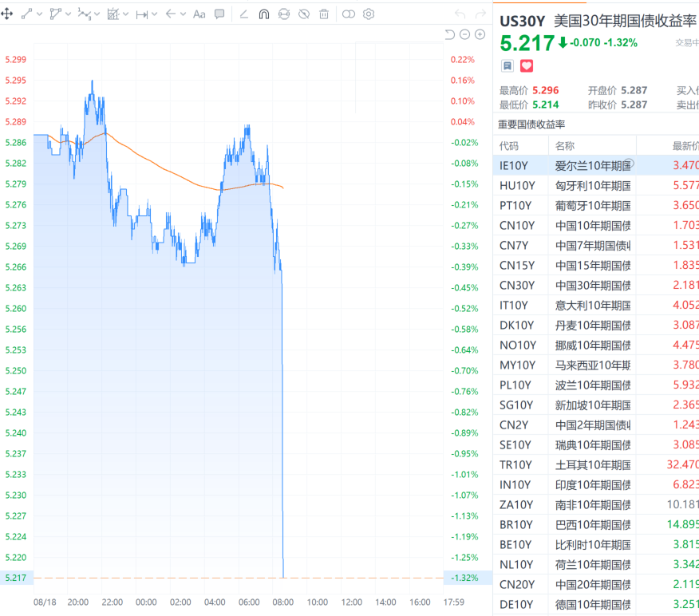Select NL10Y 荷兰 row
The image size is (699, 616).
596,564
